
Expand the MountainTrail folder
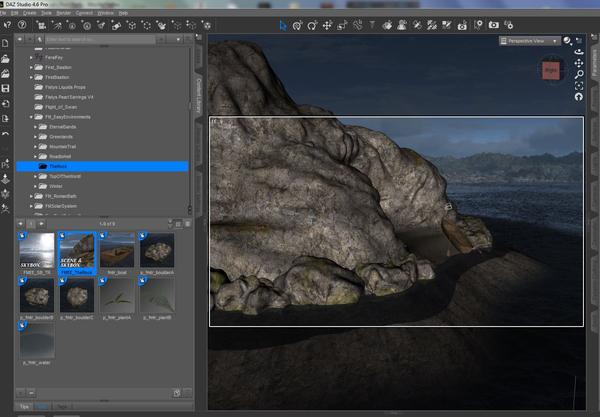coord(36,147)
